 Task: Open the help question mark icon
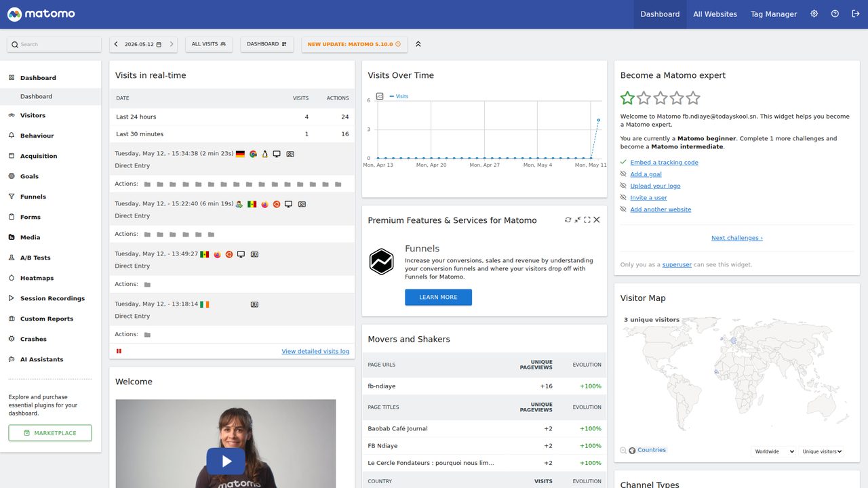[835, 14]
